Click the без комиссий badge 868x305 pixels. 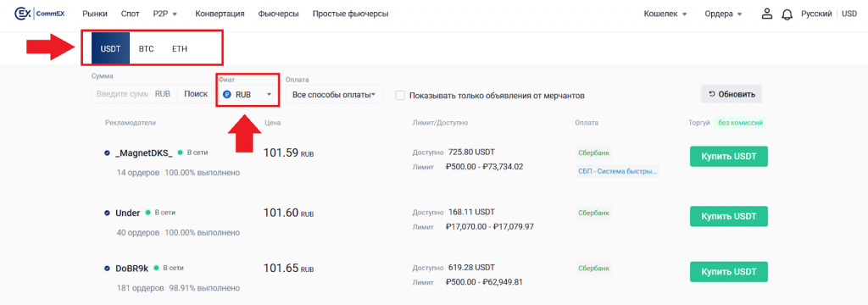tap(741, 122)
